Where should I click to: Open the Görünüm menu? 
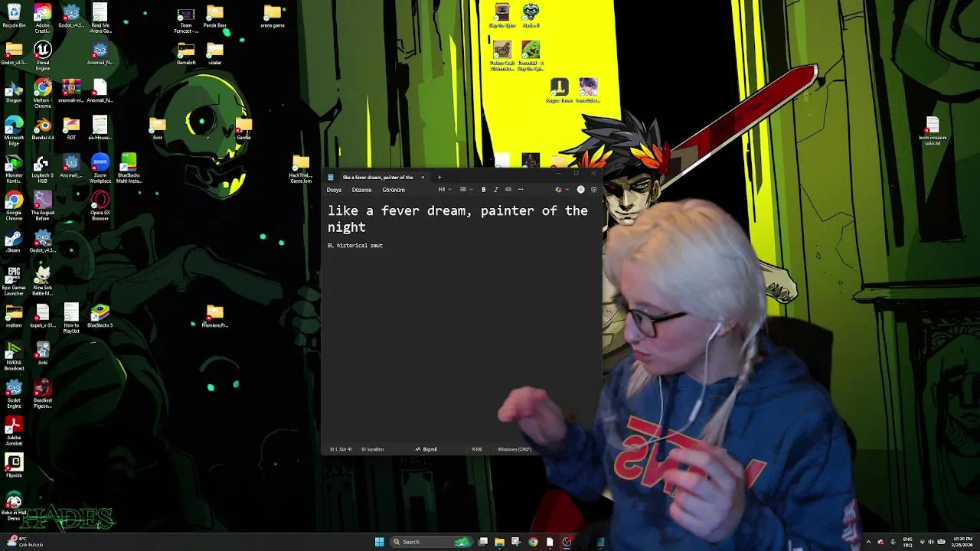click(394, 190)
